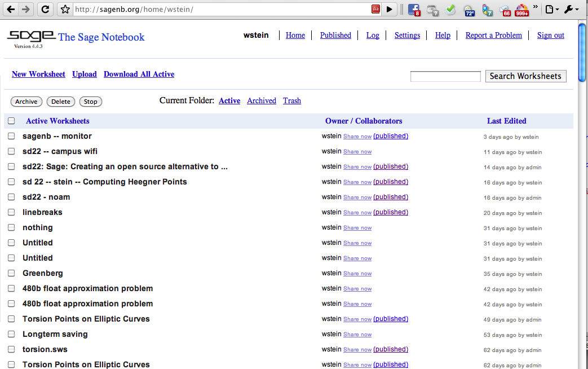
Task: Toggle the select-all checkbox in header row
Action: (11, 121)
